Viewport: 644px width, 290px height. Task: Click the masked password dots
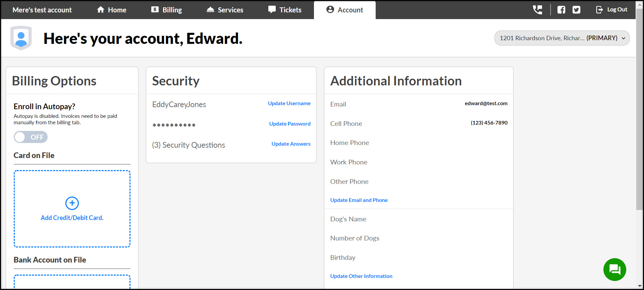click(174, 125)
